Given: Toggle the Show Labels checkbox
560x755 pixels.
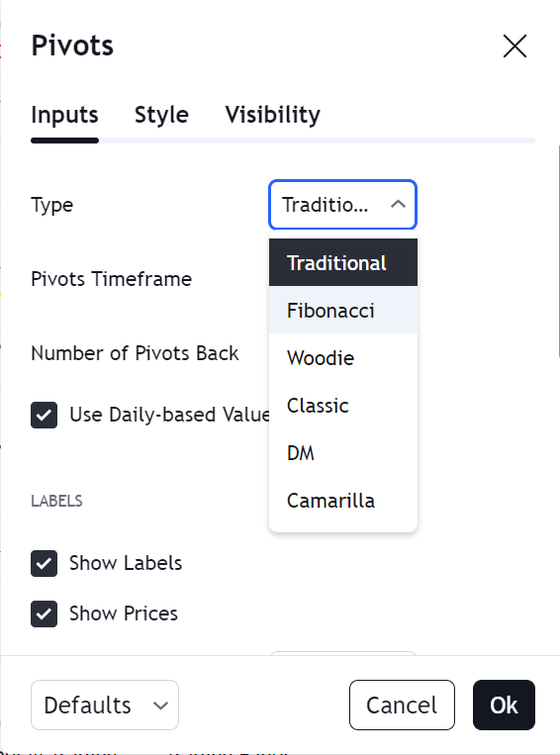Looking at the screenshot, I should click(44, 563).
